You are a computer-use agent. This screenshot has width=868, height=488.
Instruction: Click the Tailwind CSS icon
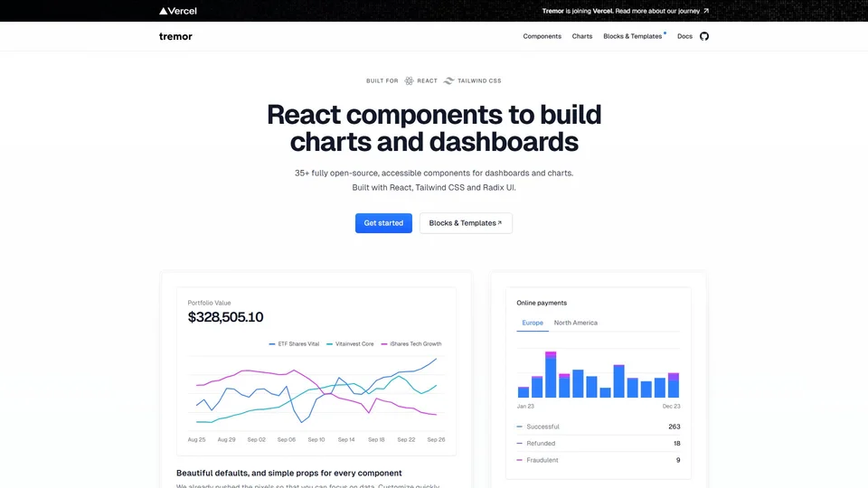coord(449,80)
